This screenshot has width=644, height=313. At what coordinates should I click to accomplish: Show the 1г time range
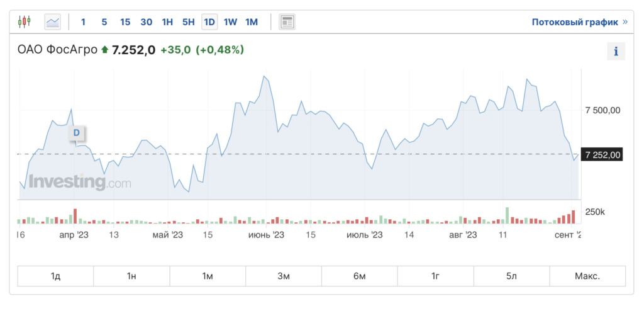[435, 276]
